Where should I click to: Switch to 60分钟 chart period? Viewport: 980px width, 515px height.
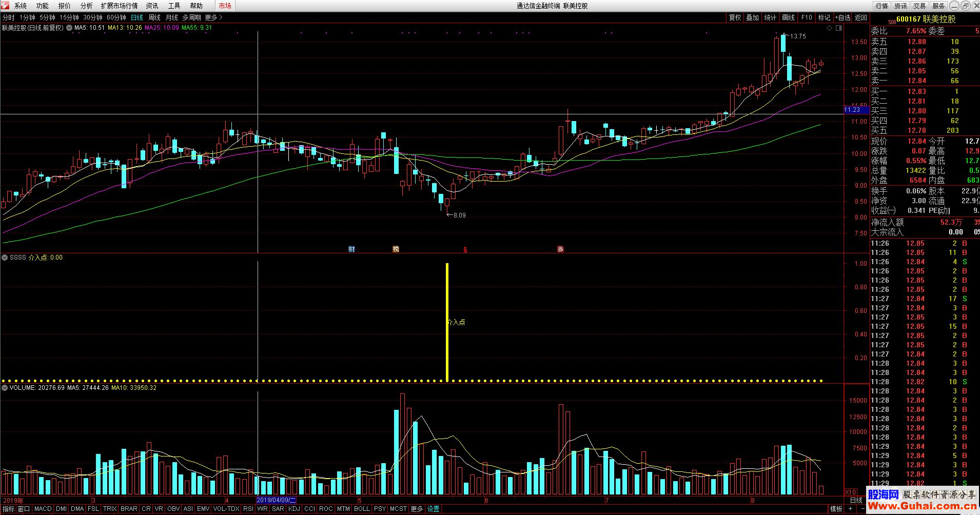pos(116,17)
